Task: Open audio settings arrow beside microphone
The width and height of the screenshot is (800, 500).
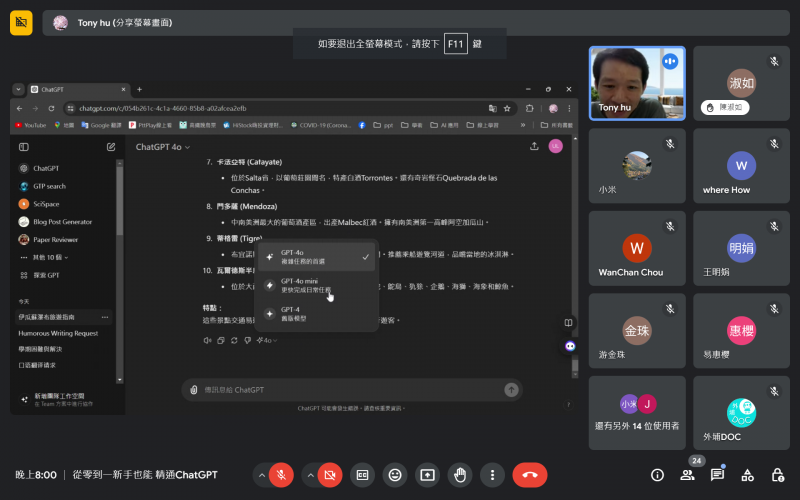Action: pyautogui.click(x=261, y=475)
